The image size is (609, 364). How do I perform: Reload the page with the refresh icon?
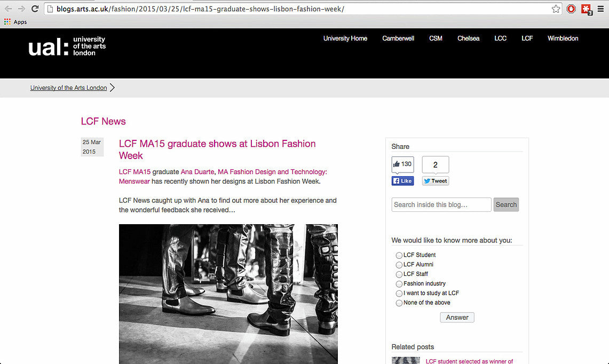click(x=35, y=9)
